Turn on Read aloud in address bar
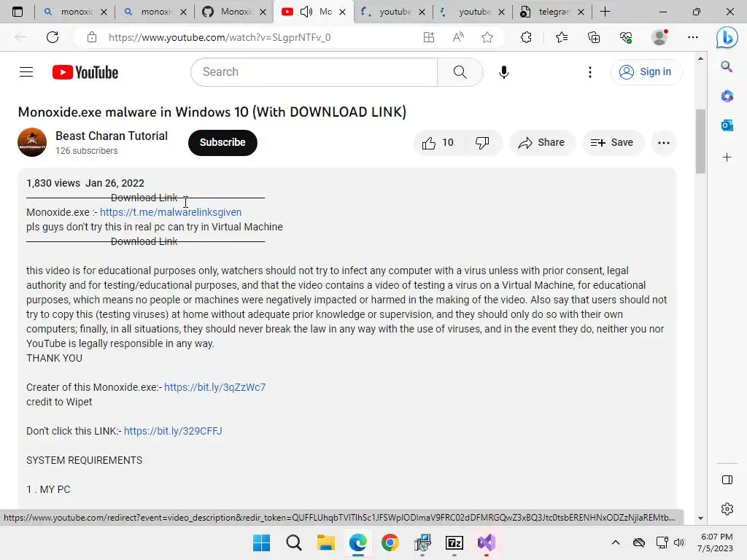 click(x=458, y=37)
